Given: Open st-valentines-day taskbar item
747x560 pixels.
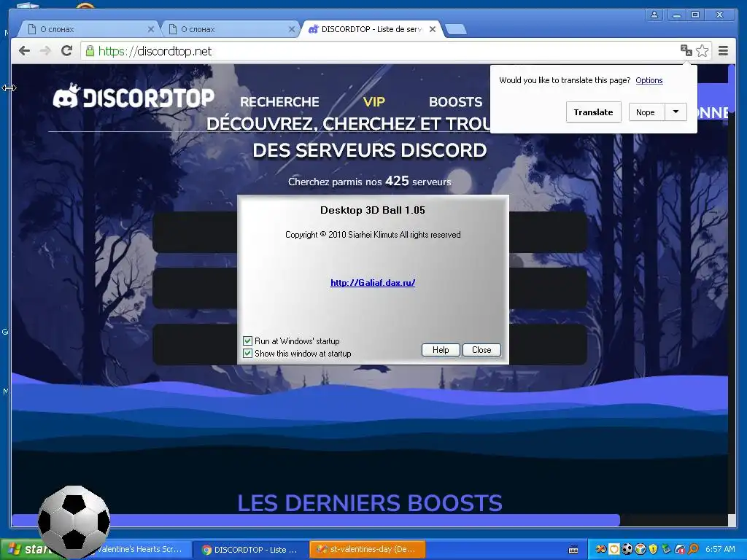Looking at the screenshot, I should (x=368, y=549).
